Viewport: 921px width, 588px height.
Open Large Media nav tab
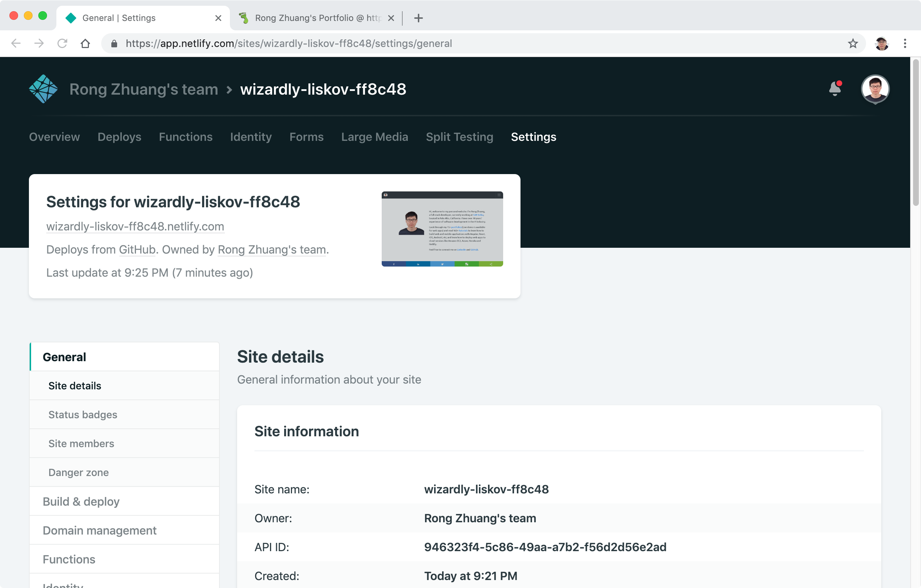coord(374,137)
